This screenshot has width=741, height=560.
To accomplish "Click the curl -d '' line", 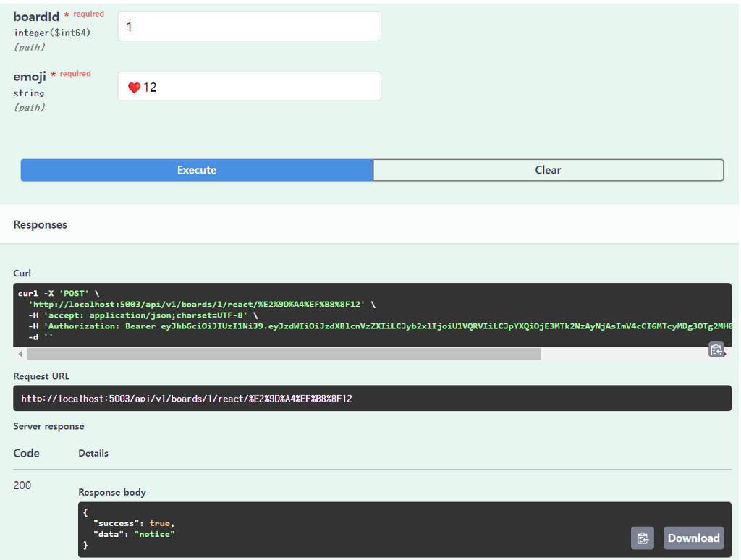I will coord(41,337).
